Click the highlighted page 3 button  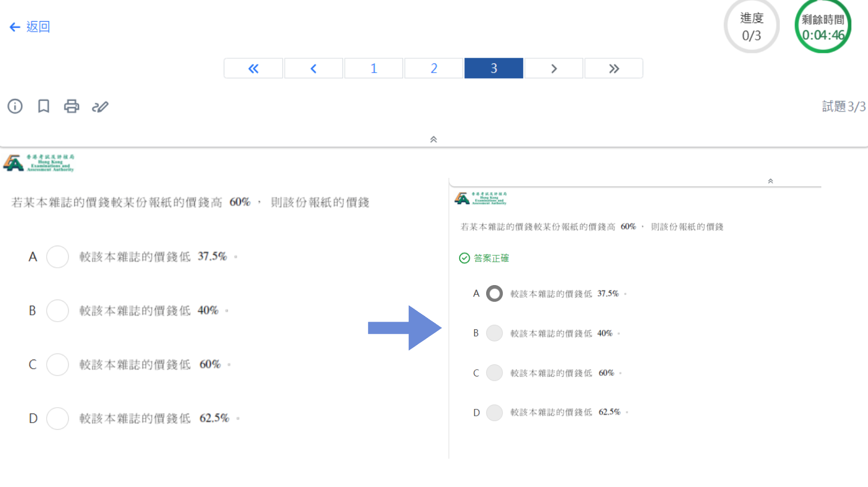point(493,68)
